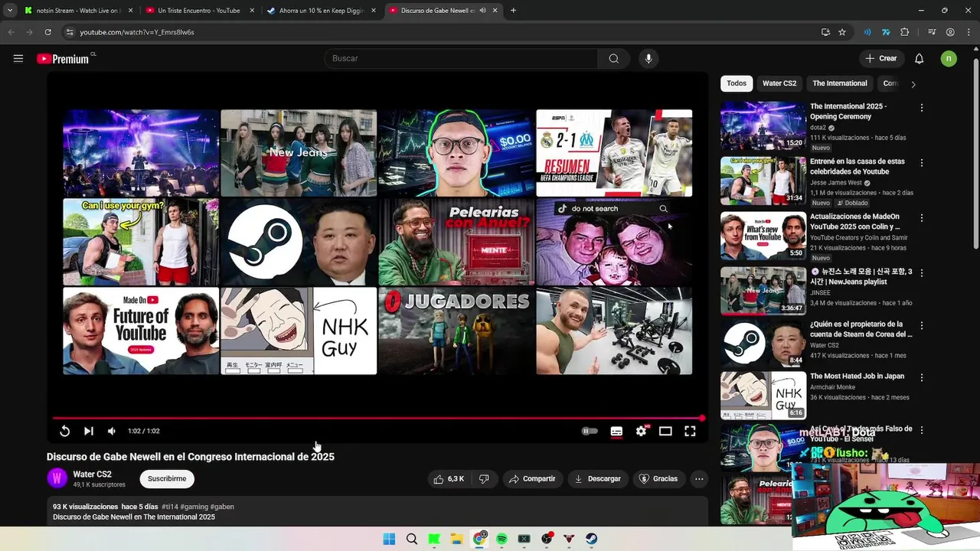Click the search magnifier button
Viewport: 980px width, 551px height.
(x=613, y=58)
